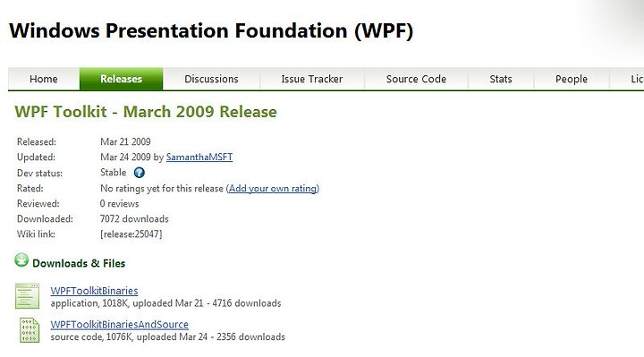Click the green download arrow icon

tap(21, 260)
